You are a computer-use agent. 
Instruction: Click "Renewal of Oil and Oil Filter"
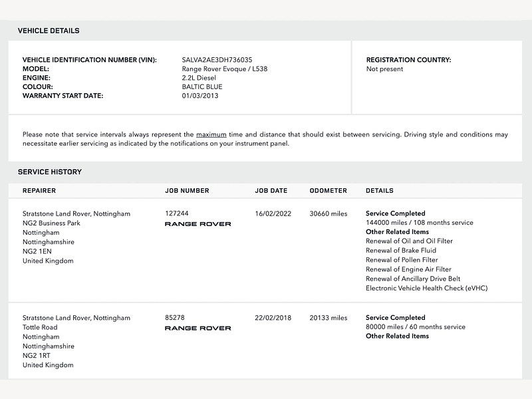click(409, 241)
